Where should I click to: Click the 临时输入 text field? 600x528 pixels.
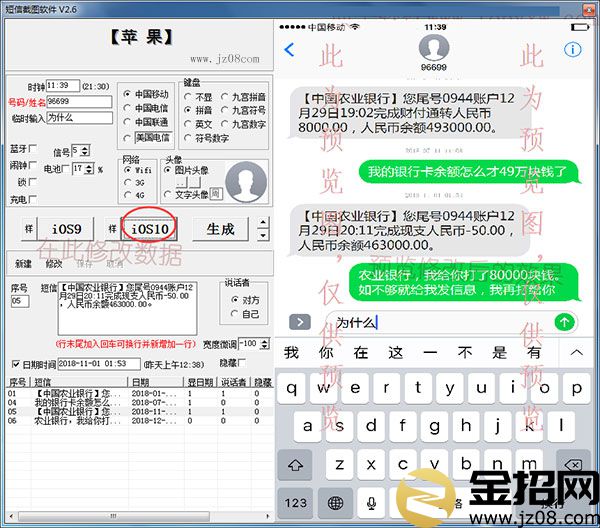79,117
